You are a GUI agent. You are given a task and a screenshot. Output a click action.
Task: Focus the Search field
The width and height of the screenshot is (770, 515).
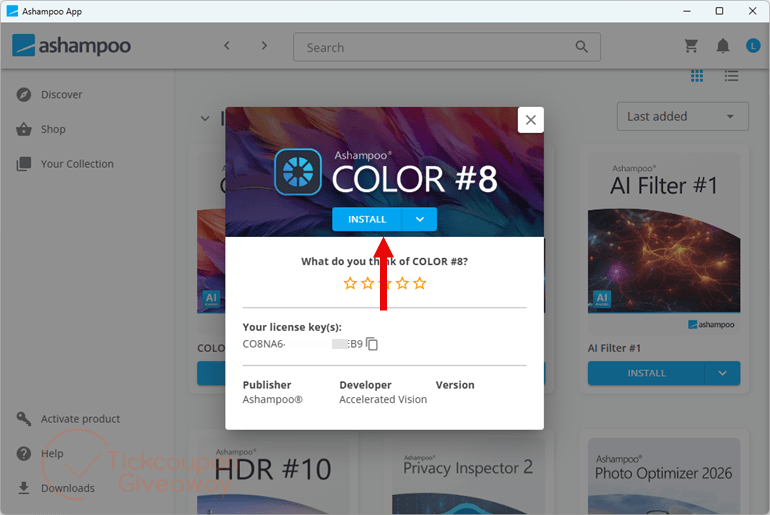(x=446, y=47)
